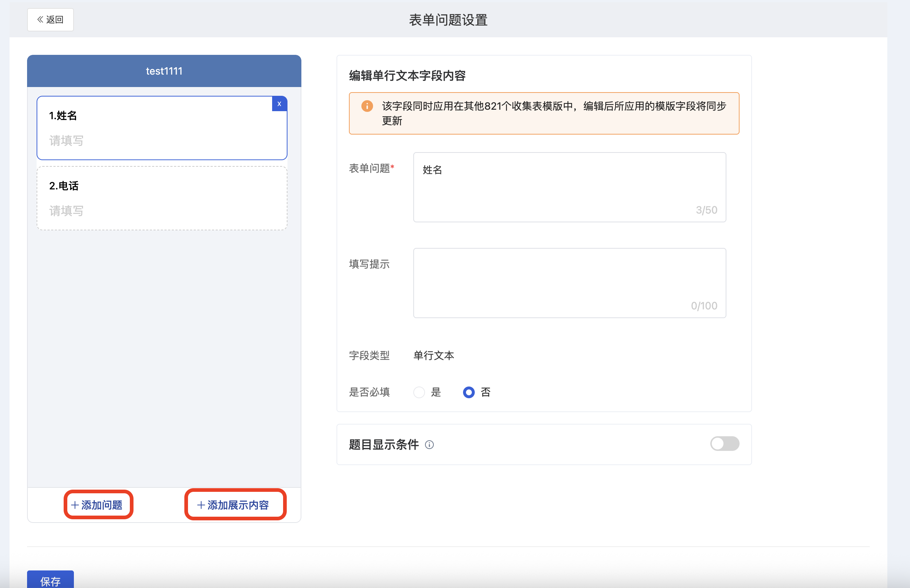The image size is (910, 588).
Task: Click the 单行文本 field type value
Action: coord(433,355)
